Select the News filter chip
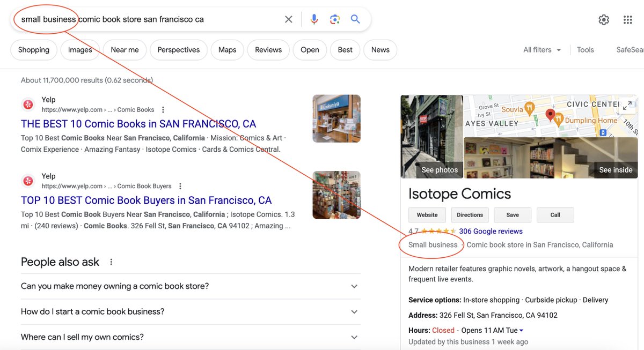This screenshot has width=644, height=350. 380,50
